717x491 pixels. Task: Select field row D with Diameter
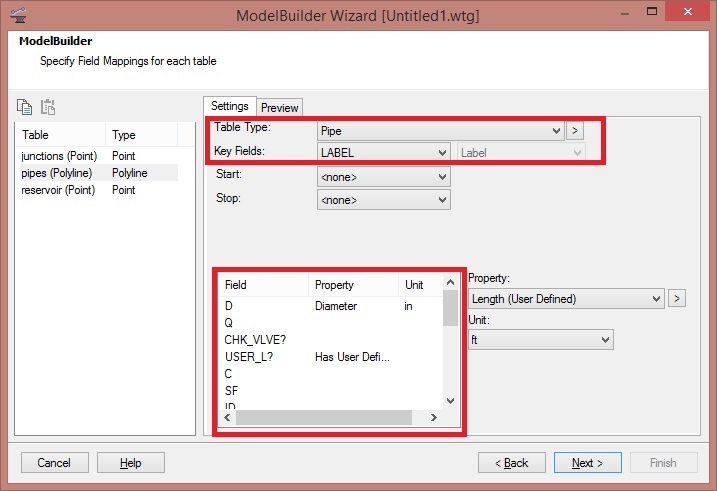tap(330, 306)
